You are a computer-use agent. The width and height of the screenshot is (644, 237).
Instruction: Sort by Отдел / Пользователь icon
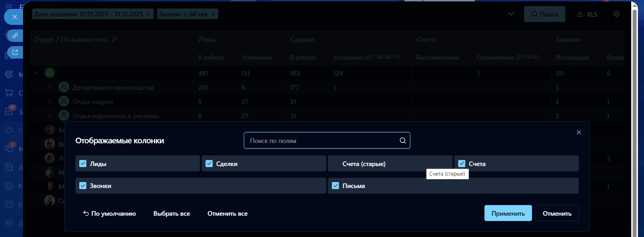point(114,39)
